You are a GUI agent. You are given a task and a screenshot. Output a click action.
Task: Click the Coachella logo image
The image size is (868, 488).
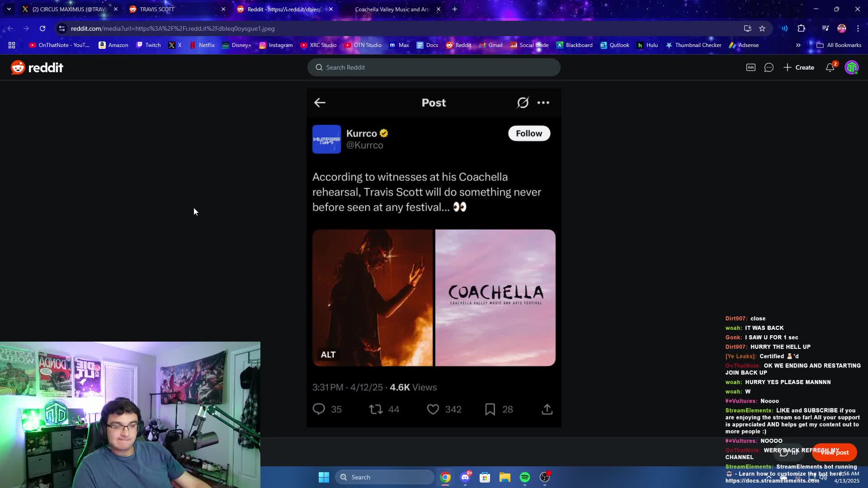pos(495,298)
